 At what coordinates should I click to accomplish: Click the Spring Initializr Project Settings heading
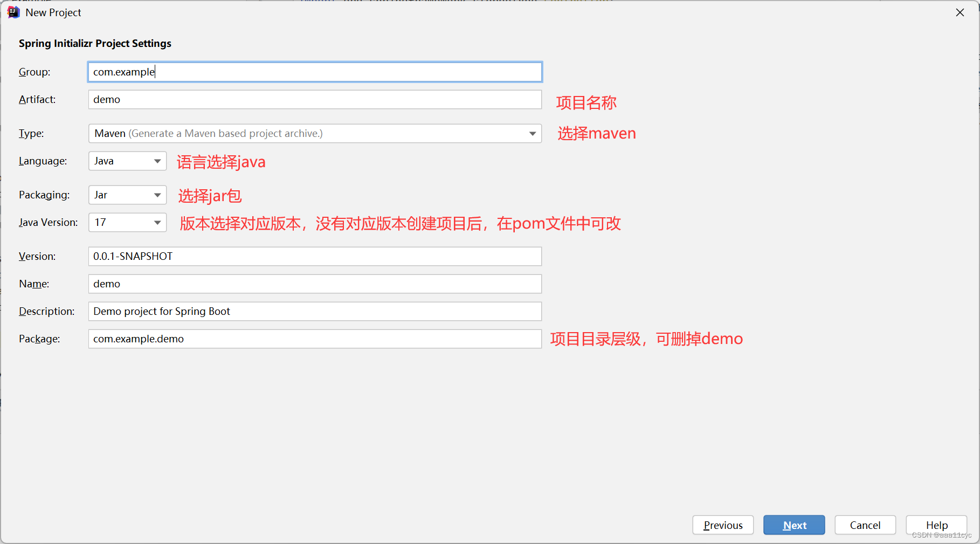[x=95, y=43]
